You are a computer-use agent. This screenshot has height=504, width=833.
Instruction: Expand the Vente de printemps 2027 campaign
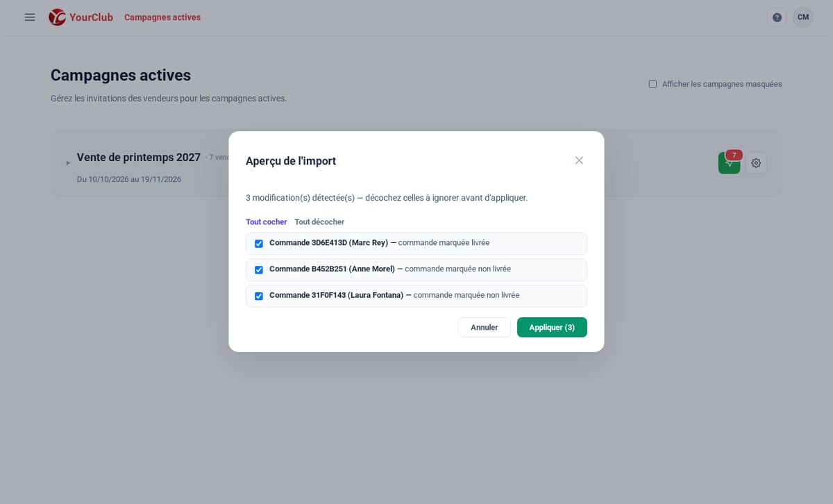[68, 163]
